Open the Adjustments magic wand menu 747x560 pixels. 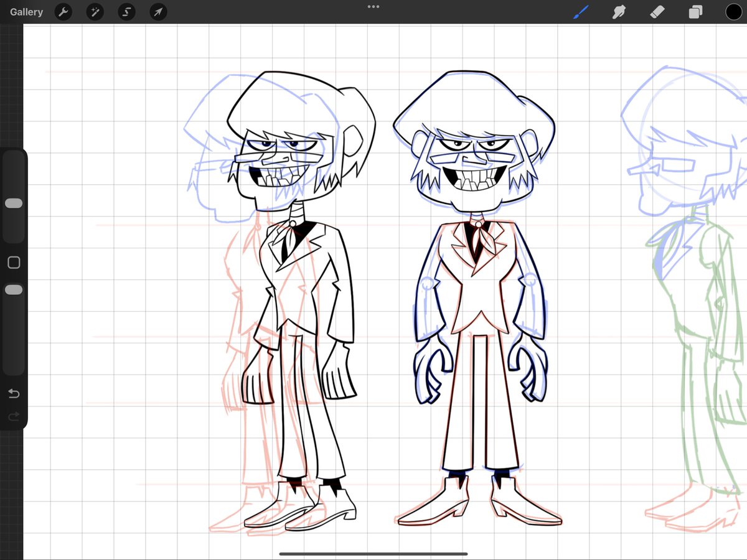[95, 12]
